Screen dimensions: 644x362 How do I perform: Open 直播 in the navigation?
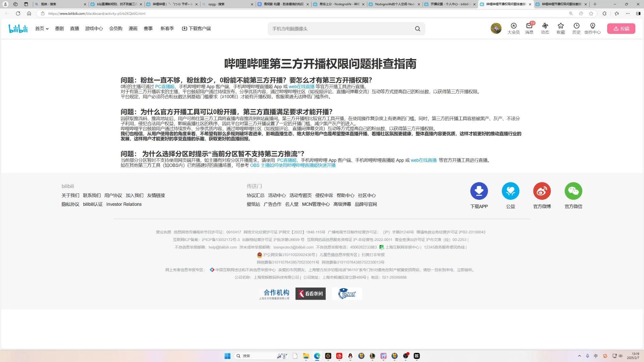tap(74, 28)
